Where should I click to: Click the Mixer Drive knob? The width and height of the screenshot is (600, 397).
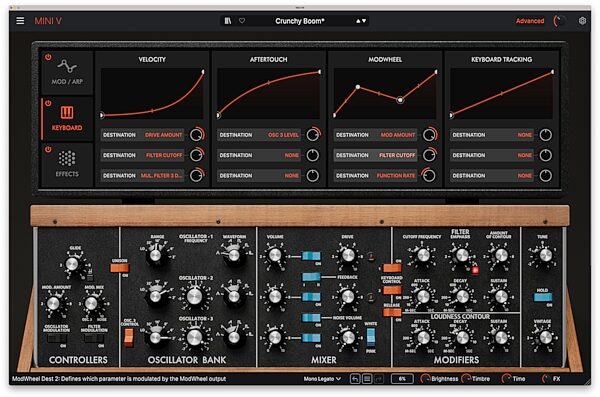click(x=348, y=255)
